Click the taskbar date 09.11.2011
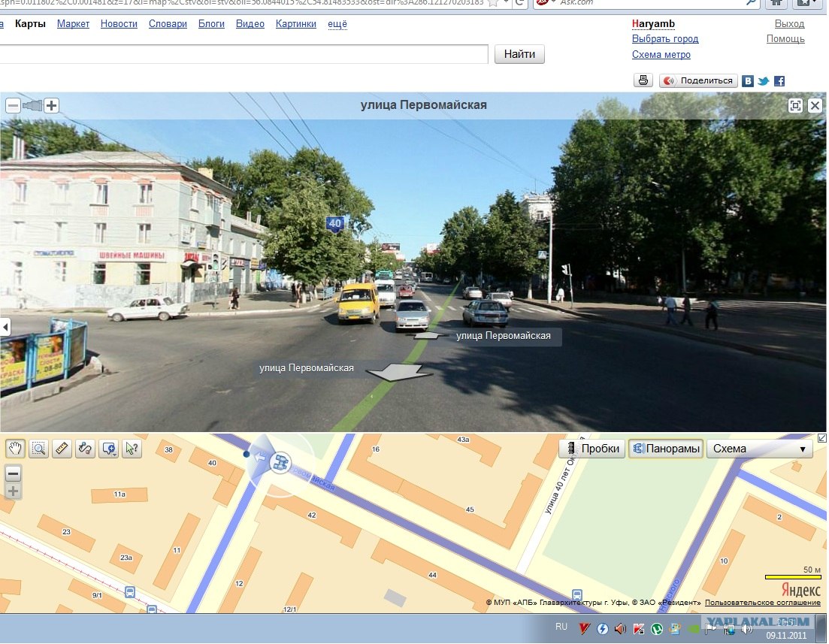The height and width of the screenshot is (644, 829). point(786,636)
